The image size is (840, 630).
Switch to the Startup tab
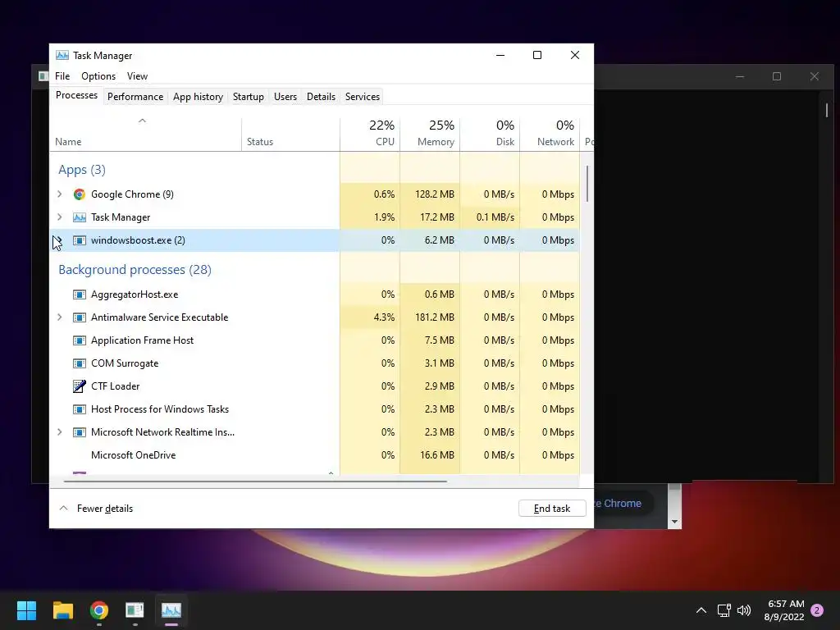pyautogui.click(x=248, y=97)
